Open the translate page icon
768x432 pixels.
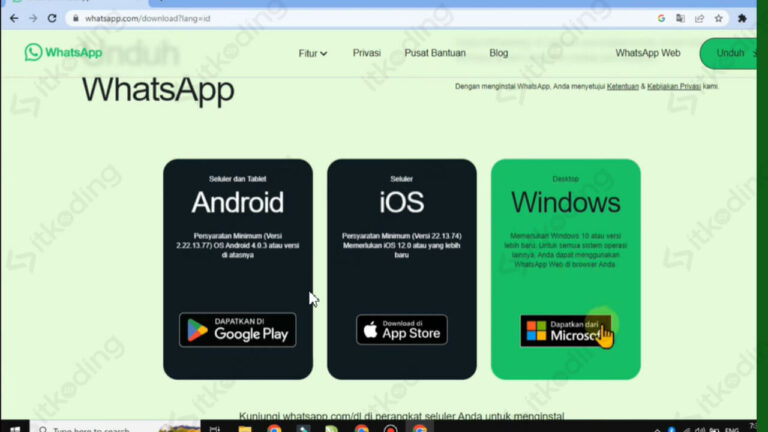680,19
